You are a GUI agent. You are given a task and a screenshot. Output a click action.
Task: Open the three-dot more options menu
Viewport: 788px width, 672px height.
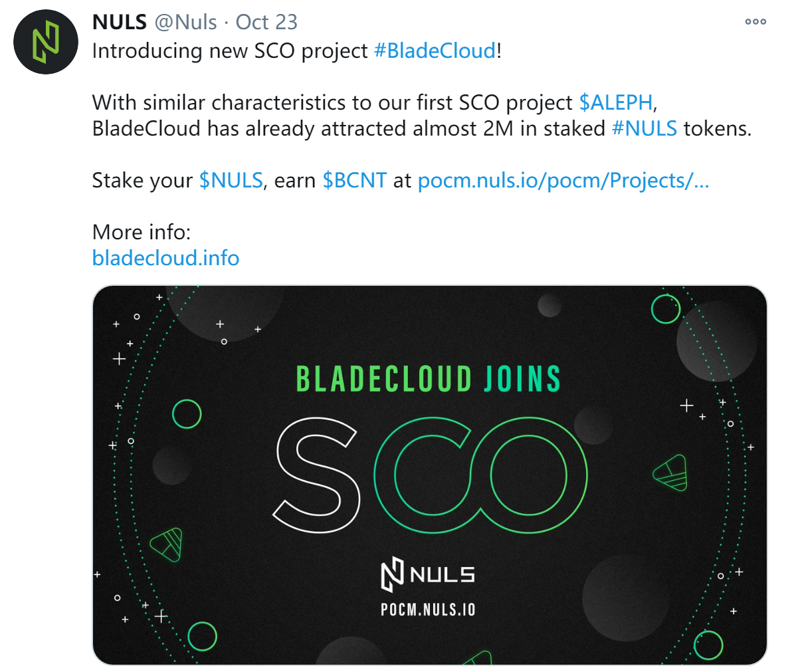(x=755, y=22)
